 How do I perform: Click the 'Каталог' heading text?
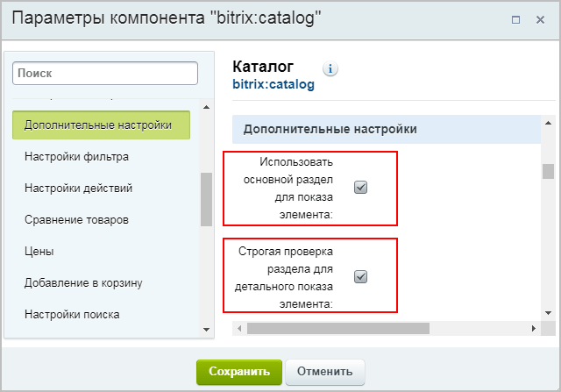click(263, 67)
